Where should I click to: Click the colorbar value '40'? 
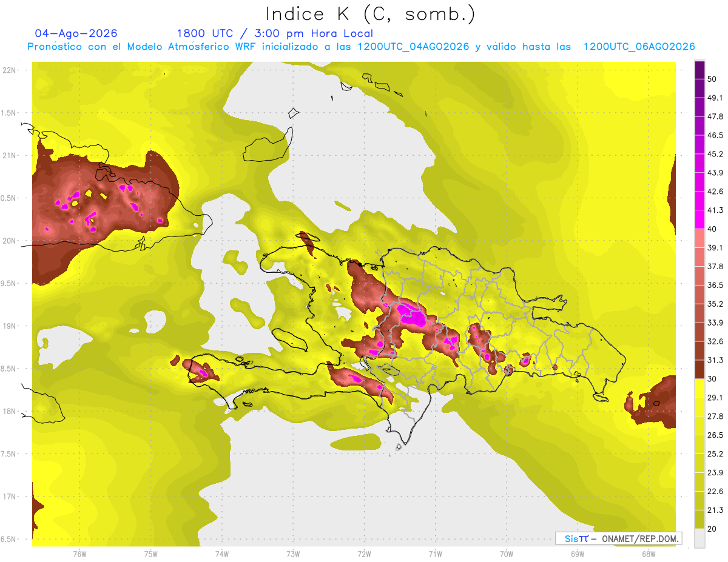pos(713,229)
